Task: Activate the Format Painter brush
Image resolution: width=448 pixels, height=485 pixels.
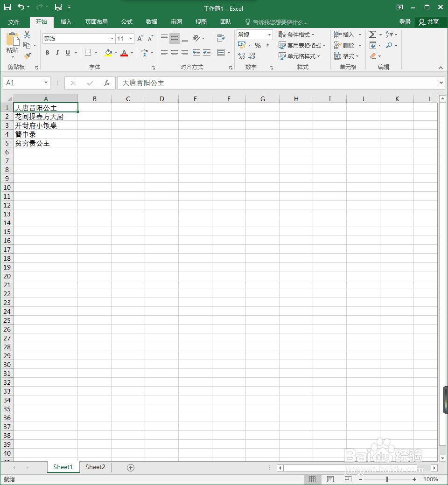Action: point(27,55)
